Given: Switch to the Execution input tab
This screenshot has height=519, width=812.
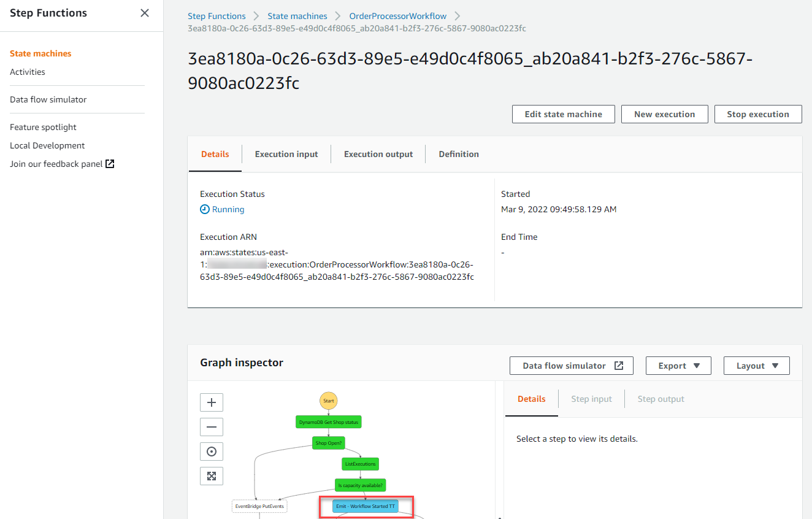Looking at the screenshot, I should tap(286, 154).
